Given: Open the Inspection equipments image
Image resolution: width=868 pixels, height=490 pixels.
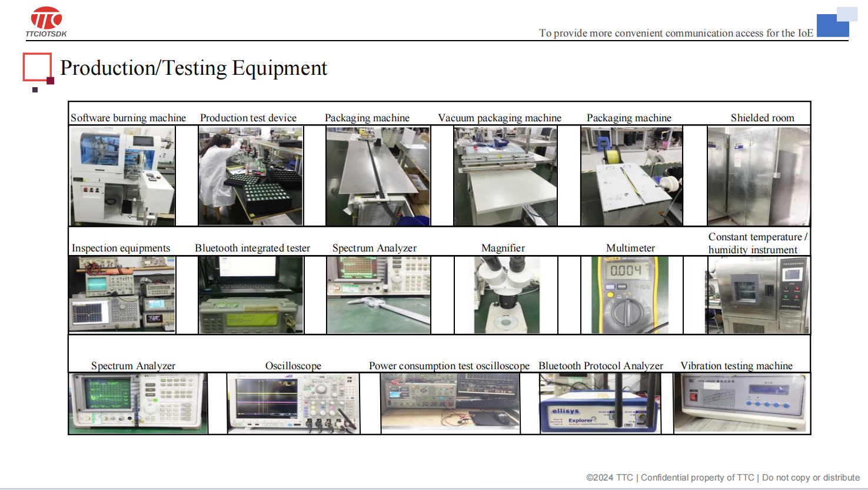Looking at the screenshot, I should 122,295.
